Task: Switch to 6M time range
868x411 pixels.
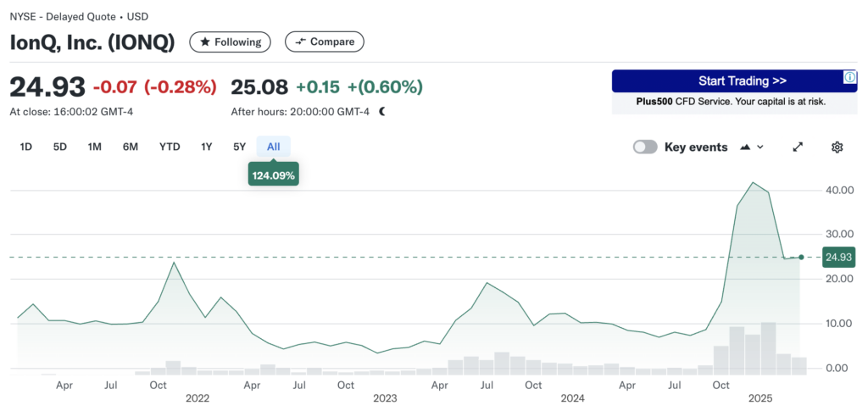Action: point(130,147)
